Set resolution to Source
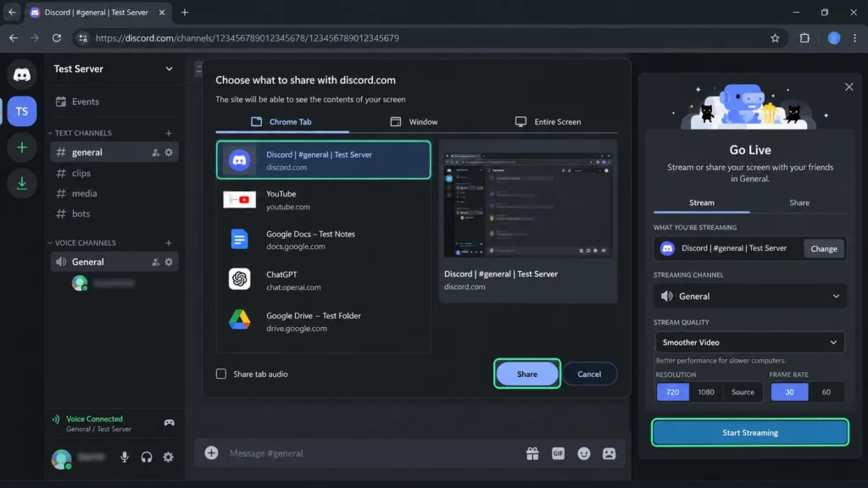 [743, 391]
